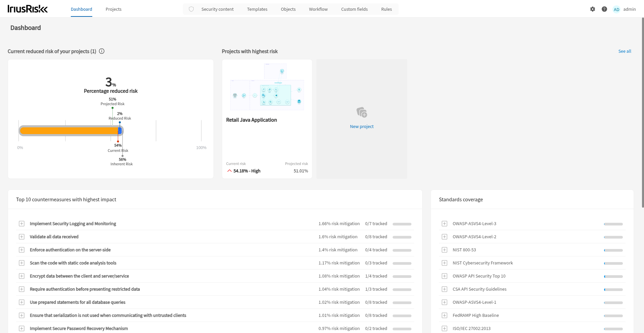The height and width of the screenshot is (333, 644).
Task: Click the page vertical scrollbar
Action: coord(643,113)
